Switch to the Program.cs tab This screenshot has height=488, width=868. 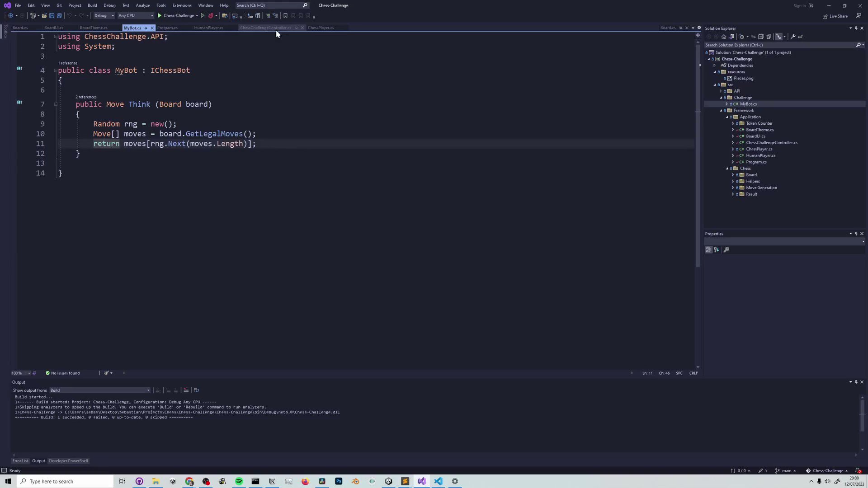167,28
